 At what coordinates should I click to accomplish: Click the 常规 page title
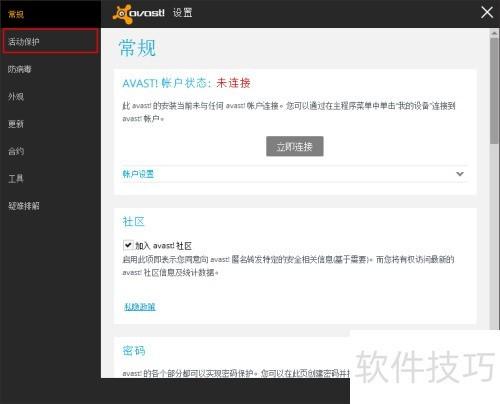tap(137, 48)
